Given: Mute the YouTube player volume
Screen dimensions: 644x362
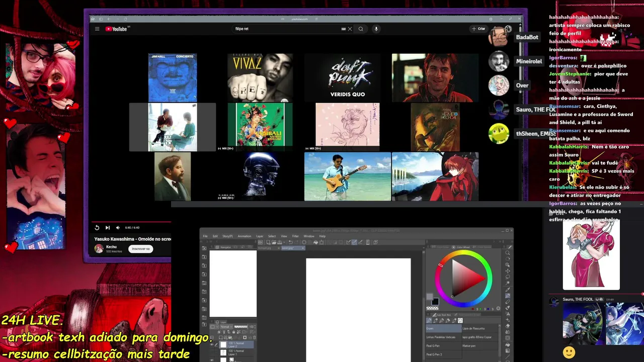Looking at the screenshot, I should tap(118, 228).
